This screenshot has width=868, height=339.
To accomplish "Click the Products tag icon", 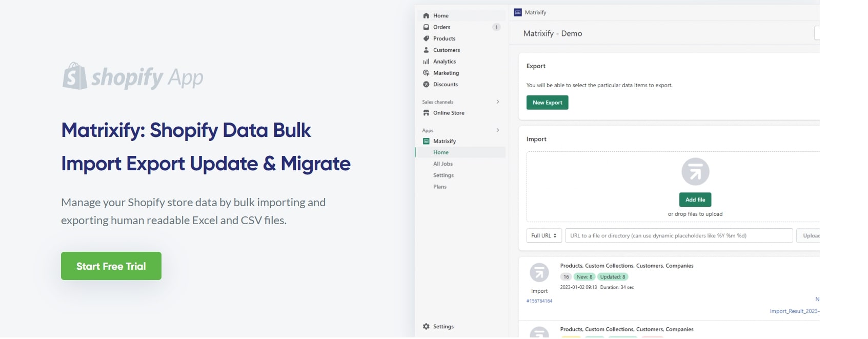I will click(x=426, y=38).
